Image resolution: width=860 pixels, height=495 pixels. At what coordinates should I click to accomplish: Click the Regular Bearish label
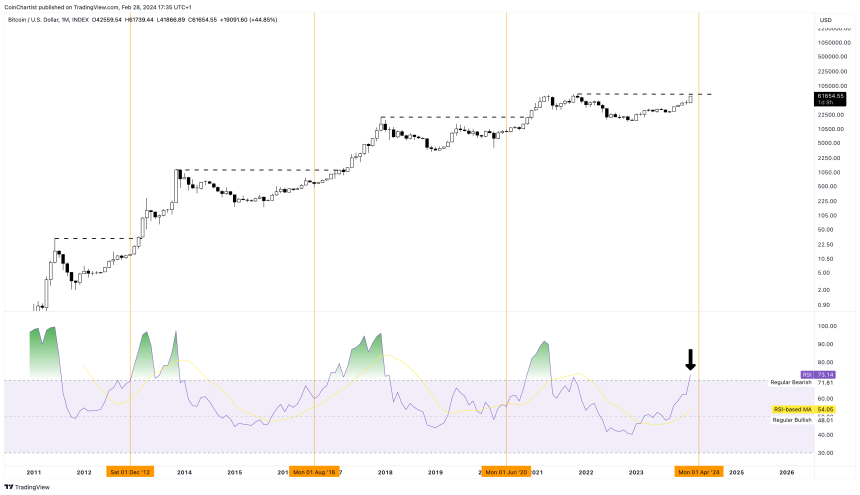[x=791, y=383]
